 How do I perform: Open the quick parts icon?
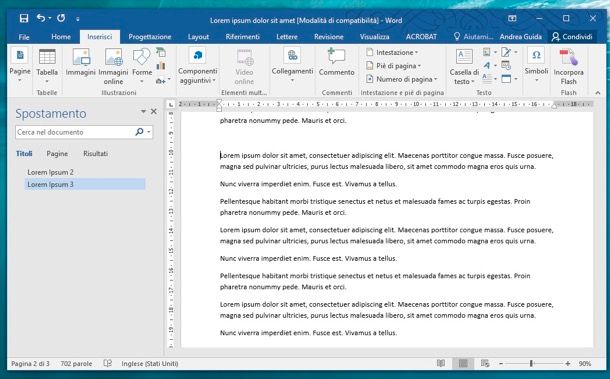489,52
